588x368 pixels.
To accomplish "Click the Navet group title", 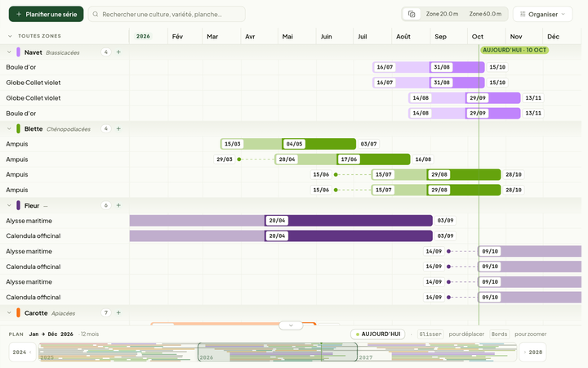I will [33, 52].
